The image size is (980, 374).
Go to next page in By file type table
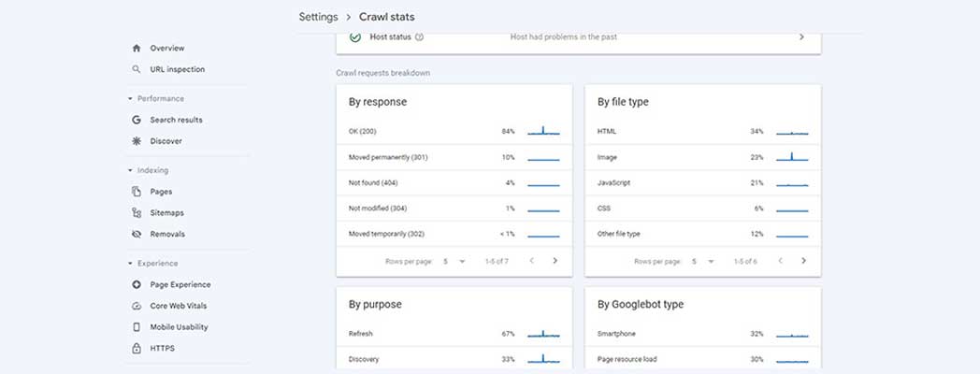click(x=802, y=262)
